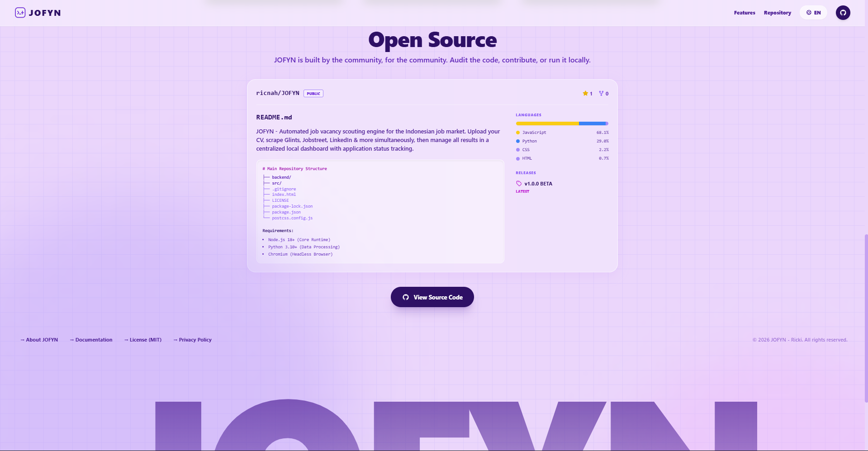The height and width of the screenshot is (451, 868).
Task: Click the View Source Code button
Action: (x=432, y=297)
